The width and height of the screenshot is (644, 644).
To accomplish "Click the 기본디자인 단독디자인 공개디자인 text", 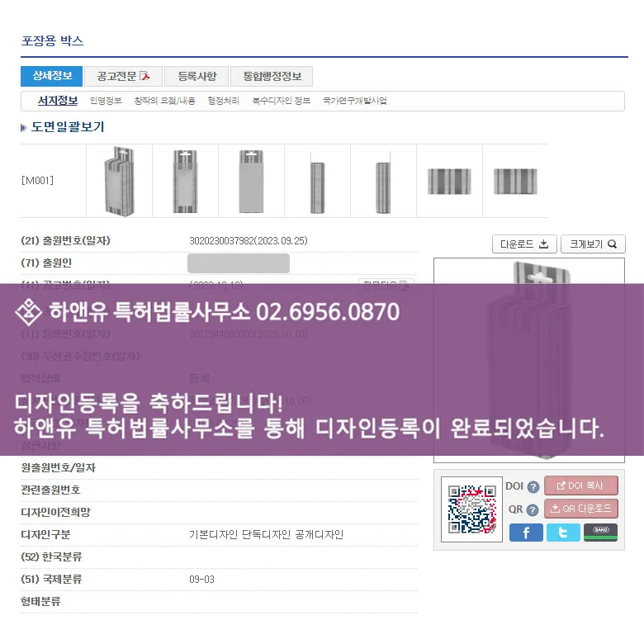I will click(266, 534).
